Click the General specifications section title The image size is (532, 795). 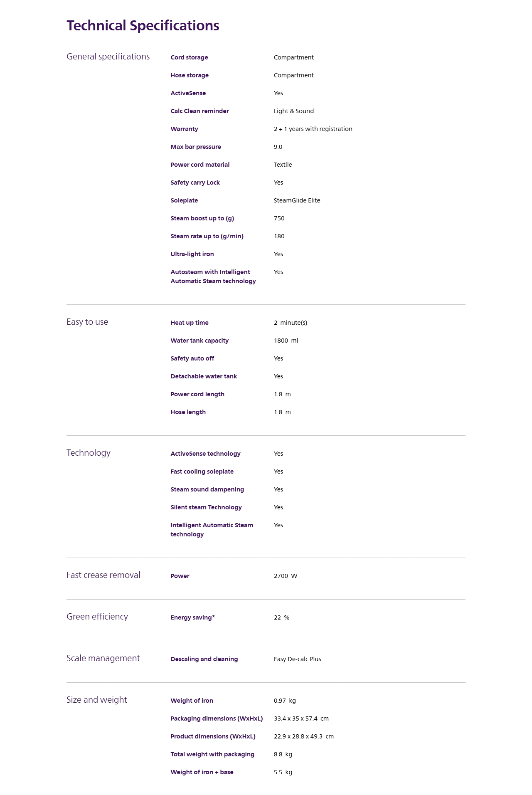point(108,57)
